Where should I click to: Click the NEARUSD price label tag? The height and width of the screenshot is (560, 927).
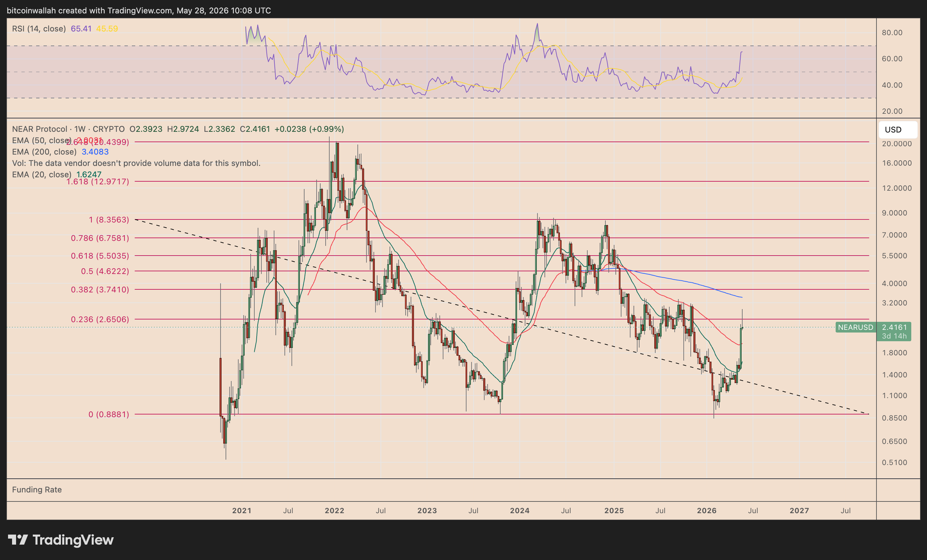[855, 327]
